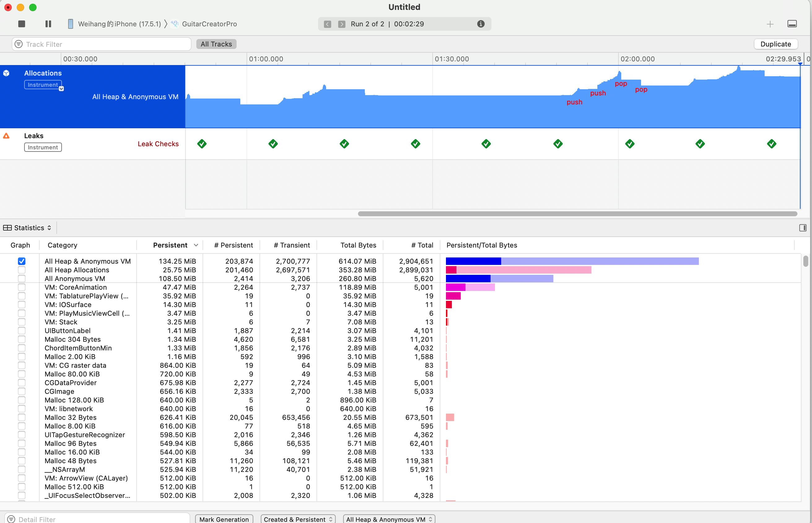Click the Leaks warning triangle icon
The width and height of the screenshot is (812, 523).
(x=6, y=136)
